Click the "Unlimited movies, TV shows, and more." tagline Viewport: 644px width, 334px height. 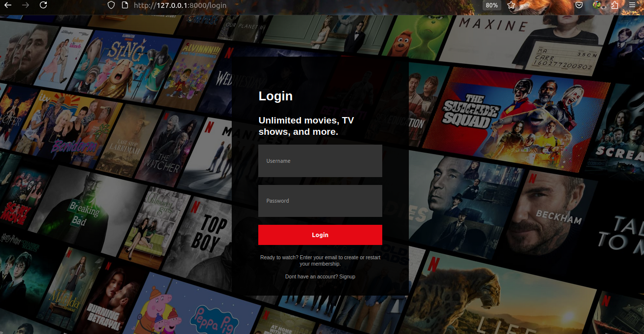tap(306, 126)
